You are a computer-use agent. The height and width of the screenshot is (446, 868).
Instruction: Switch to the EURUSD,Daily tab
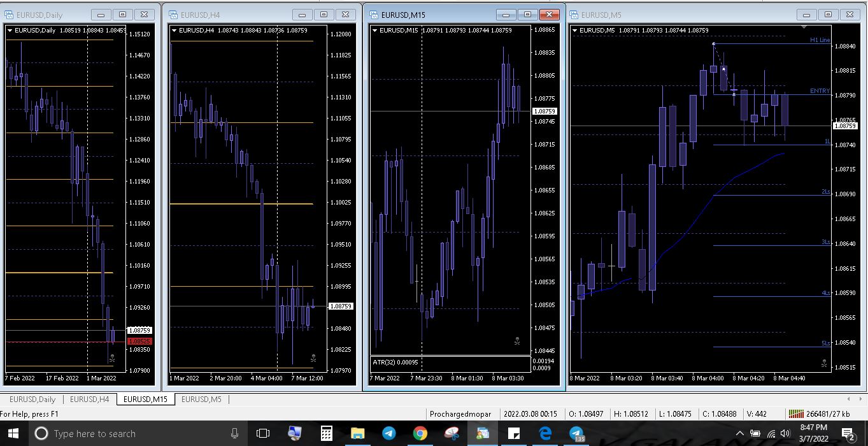click(32, 399)
